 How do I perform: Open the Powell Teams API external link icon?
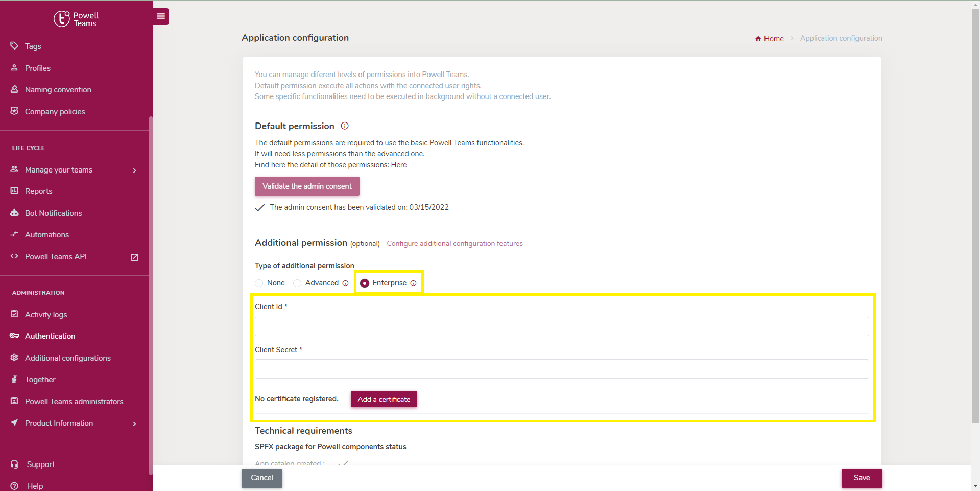[134, 257]
